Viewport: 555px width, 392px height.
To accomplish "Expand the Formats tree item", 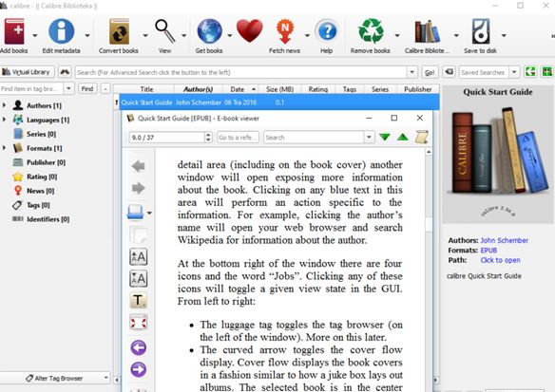I will 4,148.
